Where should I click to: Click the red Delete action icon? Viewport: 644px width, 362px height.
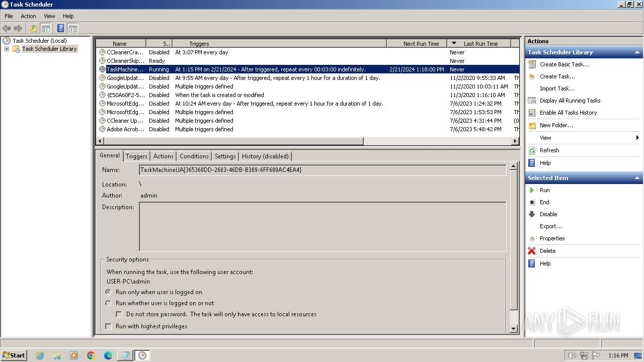532,251
